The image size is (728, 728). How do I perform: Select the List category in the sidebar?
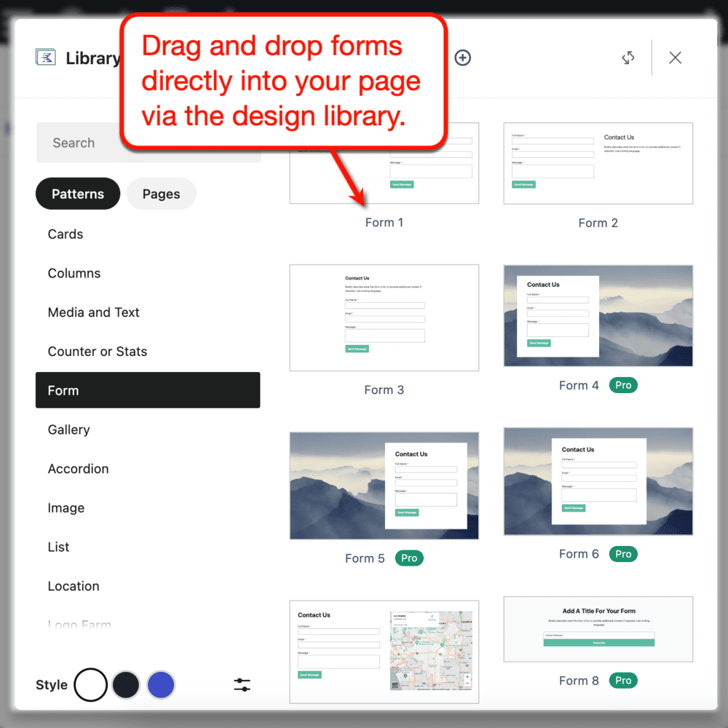tap(58, 547)
